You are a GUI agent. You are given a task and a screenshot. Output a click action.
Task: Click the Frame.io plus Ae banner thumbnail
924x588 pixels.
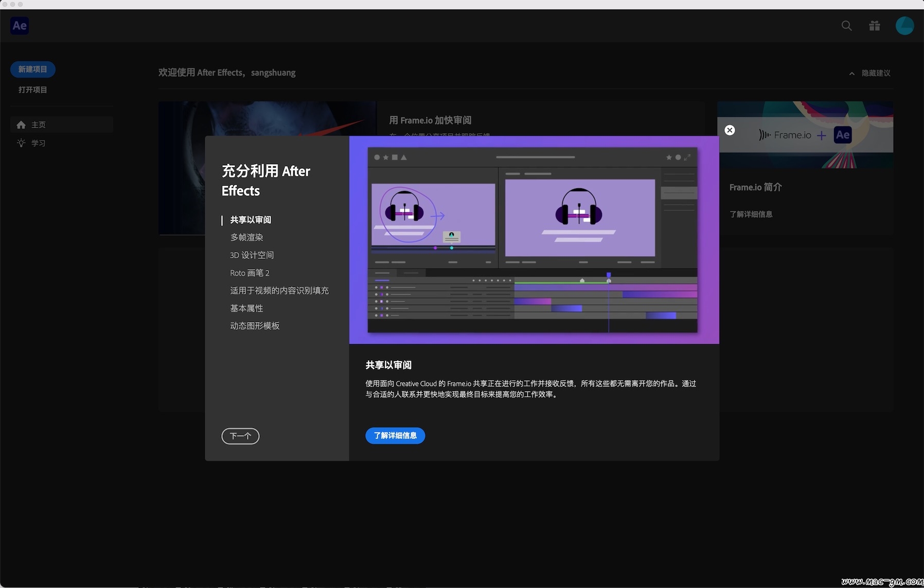tap(805, 134)
